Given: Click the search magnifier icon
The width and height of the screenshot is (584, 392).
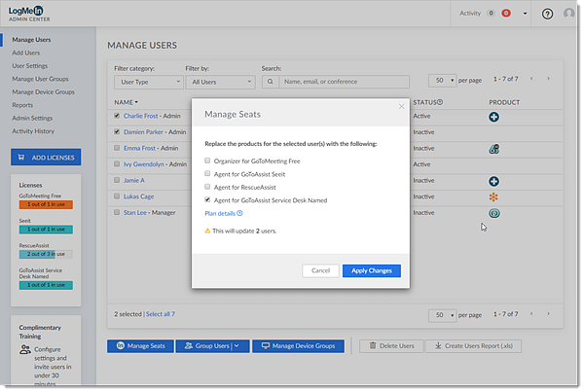Looking at the screenshot, I should 271,82.
